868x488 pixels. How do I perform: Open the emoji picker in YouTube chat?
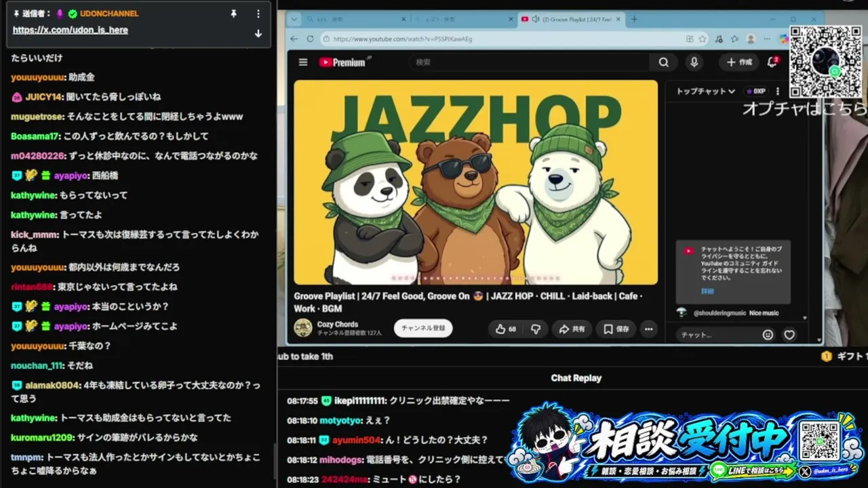click(x=768, y=335)
